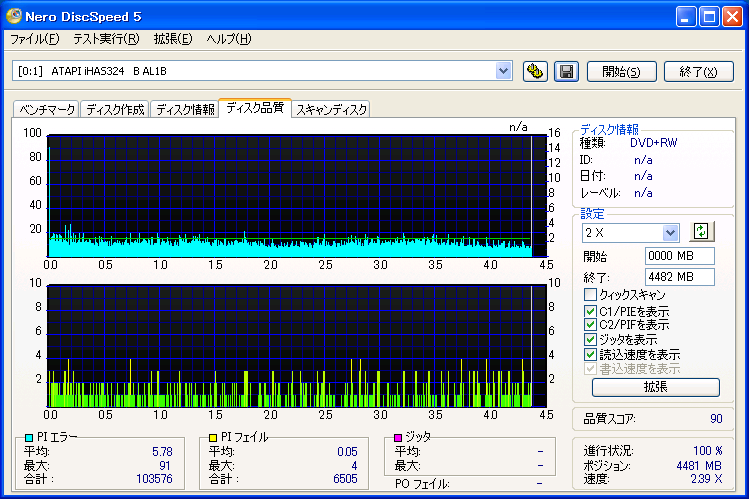Click the Nero DiscSpeed title bar icon
Viewport: 749px width, 499px height.
(13, 16)
